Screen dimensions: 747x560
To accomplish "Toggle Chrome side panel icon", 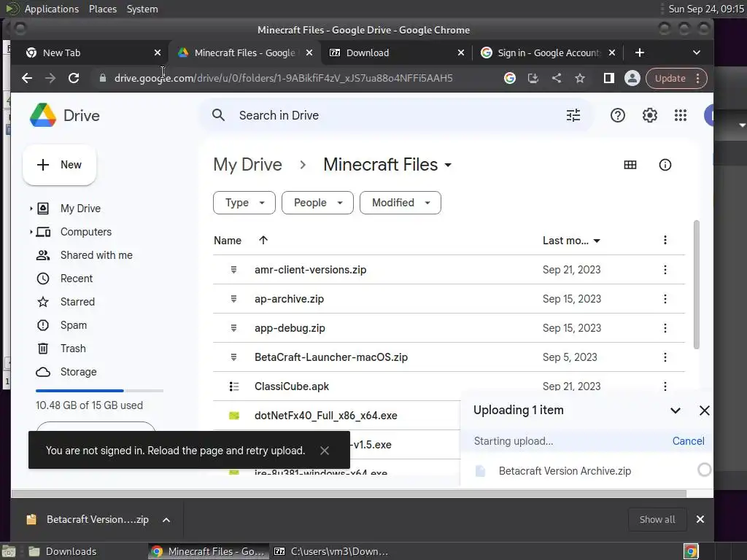I will [608, 78].
